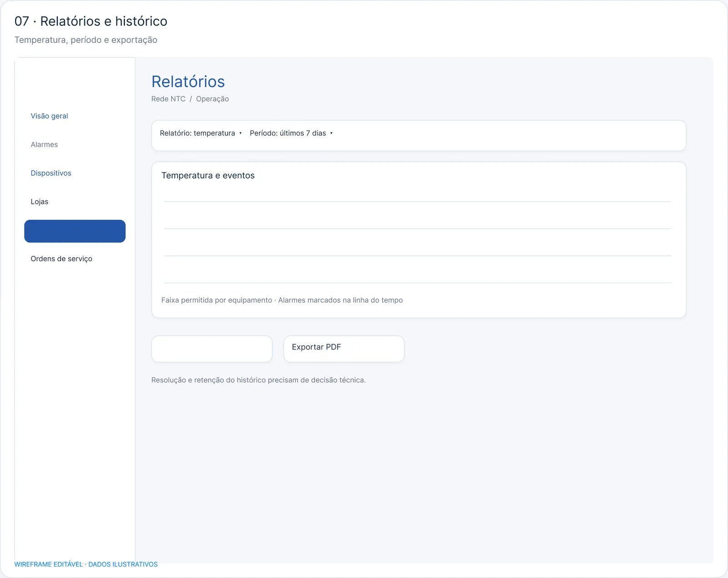The height and width of the screenshot is (578, 728).
Task: Click the blank button beside Exportar PDF
Action: click(212, 349)
